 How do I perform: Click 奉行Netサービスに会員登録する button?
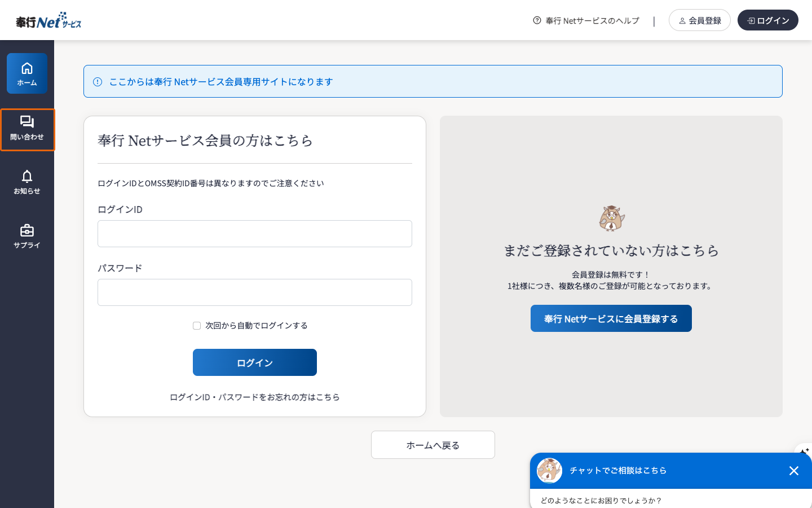tap(611, 318)
